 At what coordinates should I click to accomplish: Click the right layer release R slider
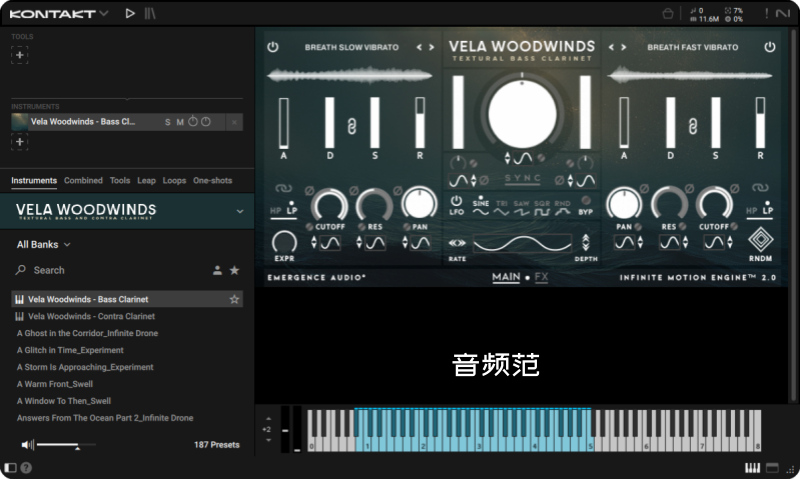pyautogui.click(x=760, y=123)
